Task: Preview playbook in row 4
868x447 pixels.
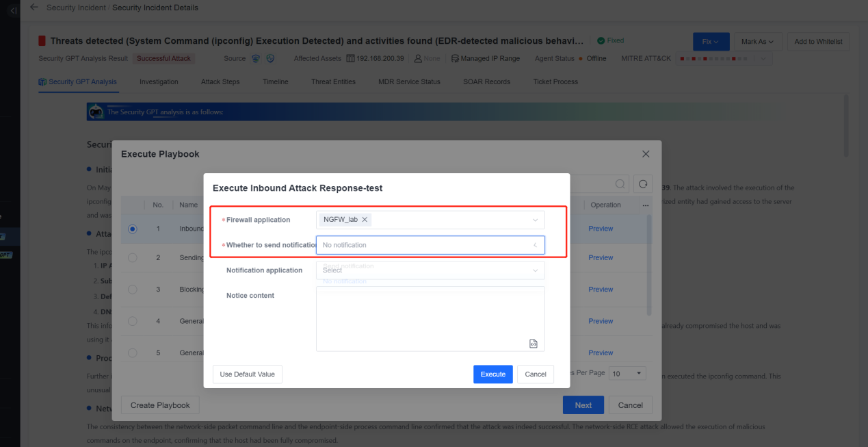Action: [601, 321]
